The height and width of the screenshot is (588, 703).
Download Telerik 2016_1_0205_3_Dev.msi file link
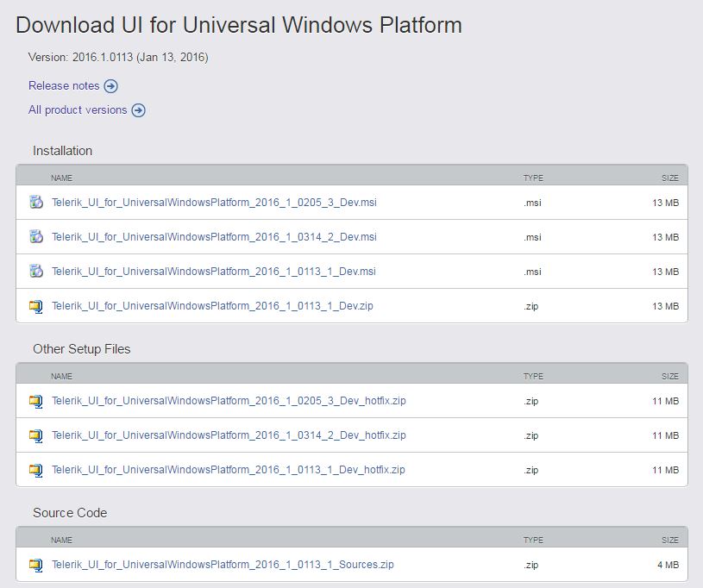tap(214, 203)
